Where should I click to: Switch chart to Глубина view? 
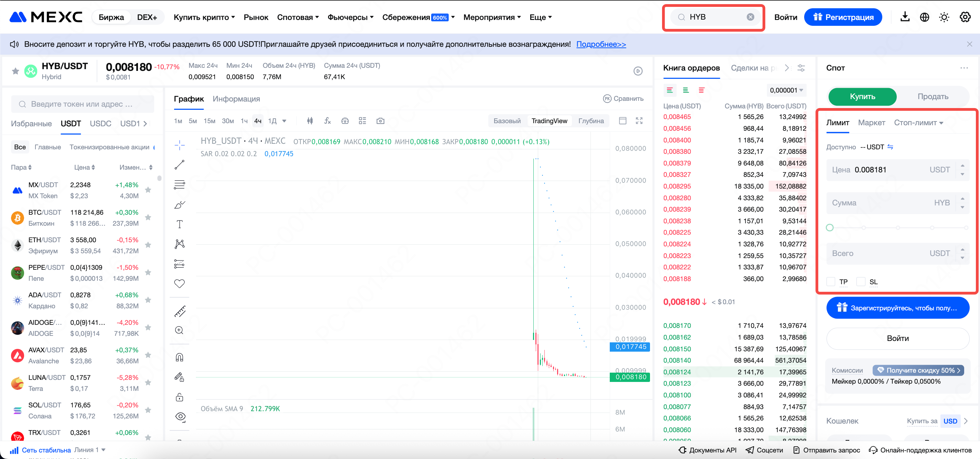(x=591, y=121)
